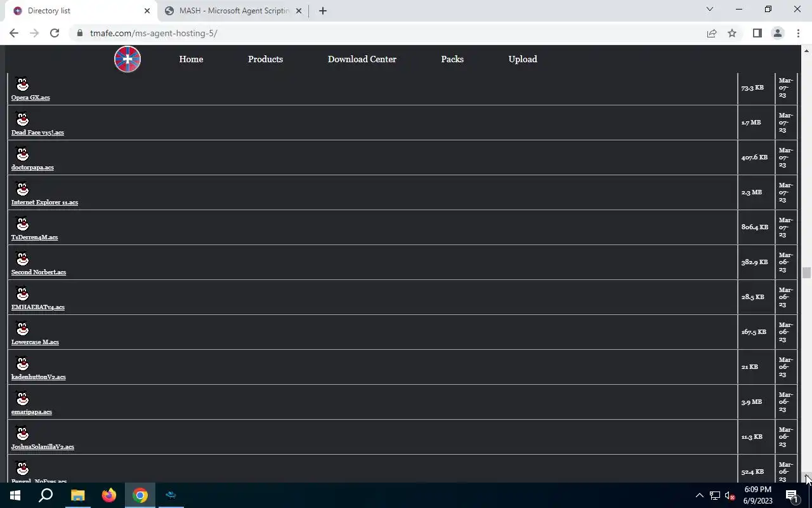The height and width of the screenshot is (508, 812).
Task: Close the Directory list tab
Action: [147, 11]
